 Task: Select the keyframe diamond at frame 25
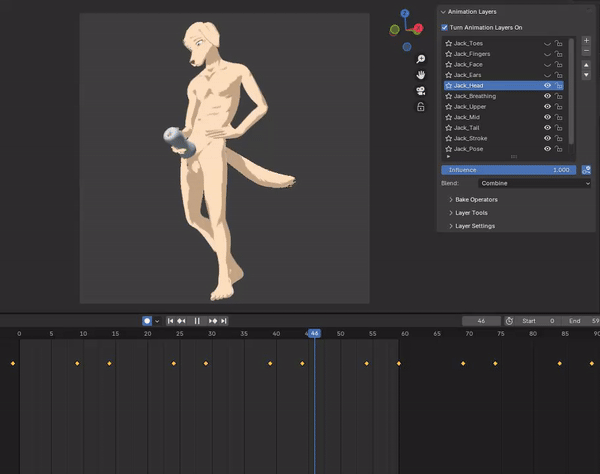(x=173, y=363)
